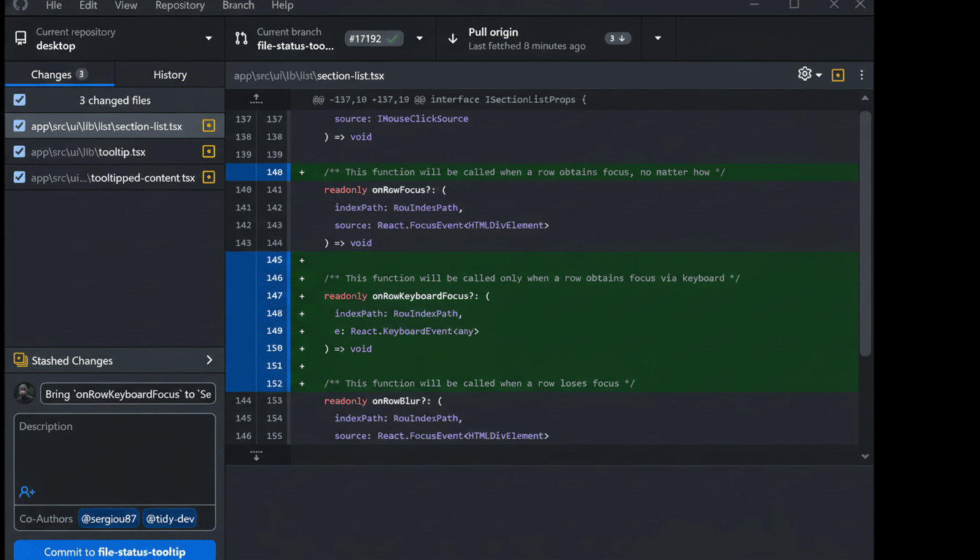The width and height of the screenshot is (980, 560).
Task: Switch to the History tab
Action: tap(169, 74)
